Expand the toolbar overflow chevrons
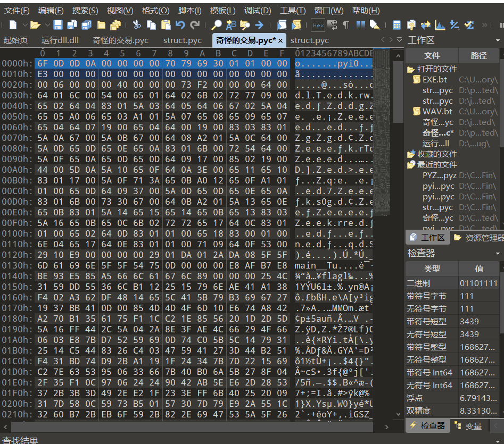The height and width of the screenshot is (444, 504). click(484, 24)
